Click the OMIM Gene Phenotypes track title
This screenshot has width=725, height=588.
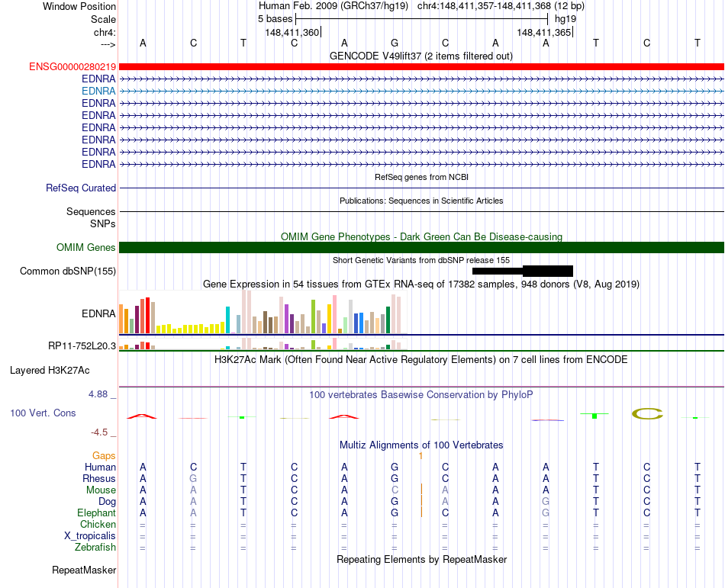tap(422, 236)
